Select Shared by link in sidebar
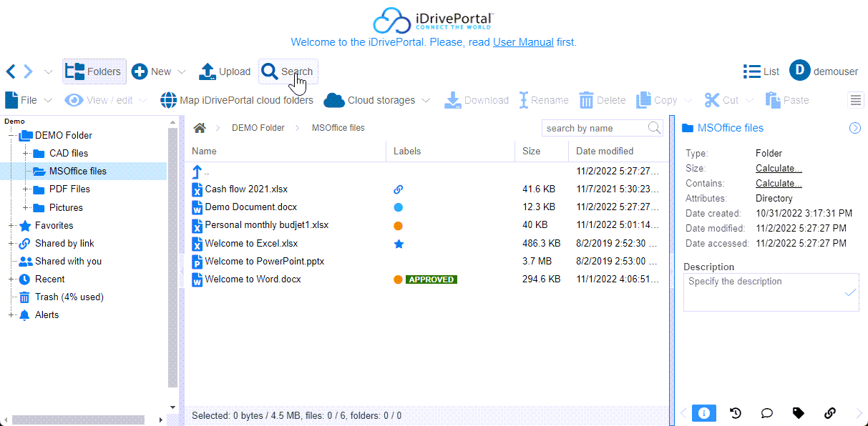 (64, 243)
